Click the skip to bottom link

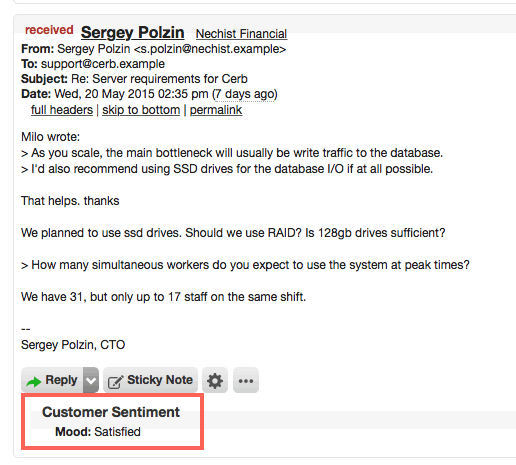tap(141, 110)
